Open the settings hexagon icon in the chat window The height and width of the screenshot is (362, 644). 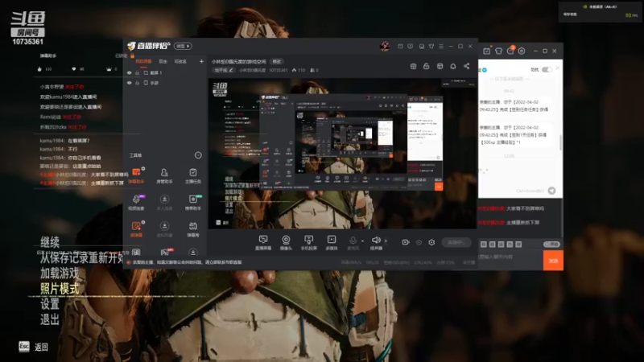pos(522,51)
